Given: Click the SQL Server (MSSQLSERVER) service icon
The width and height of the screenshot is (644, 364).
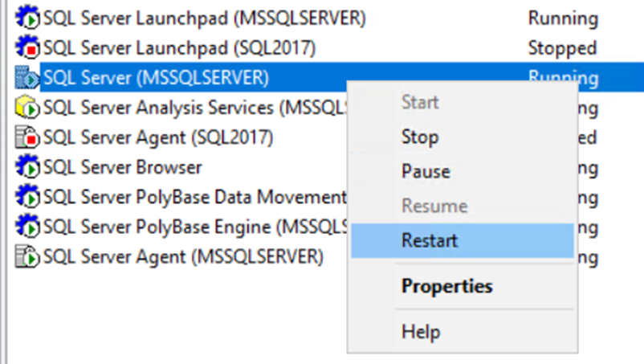Looking at the screenshot, I should [28, 78].
